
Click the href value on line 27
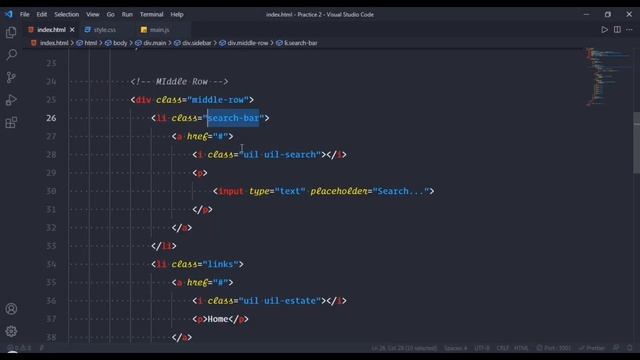point(220,136)
